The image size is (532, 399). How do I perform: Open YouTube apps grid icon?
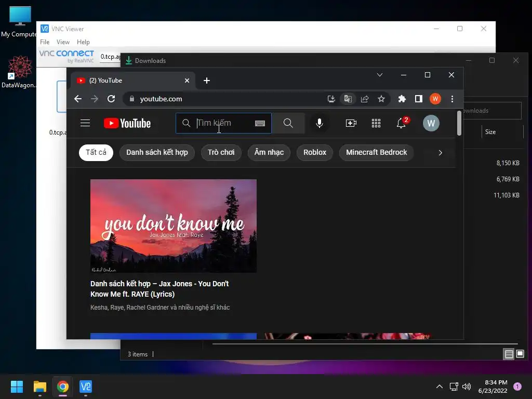tap(376, 123)
